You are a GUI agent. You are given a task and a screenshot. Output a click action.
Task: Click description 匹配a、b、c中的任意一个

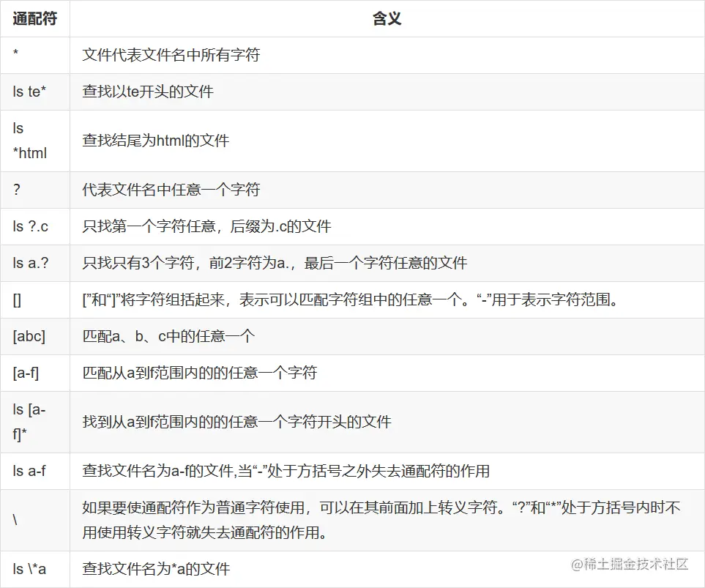click(x=168, y=337)
